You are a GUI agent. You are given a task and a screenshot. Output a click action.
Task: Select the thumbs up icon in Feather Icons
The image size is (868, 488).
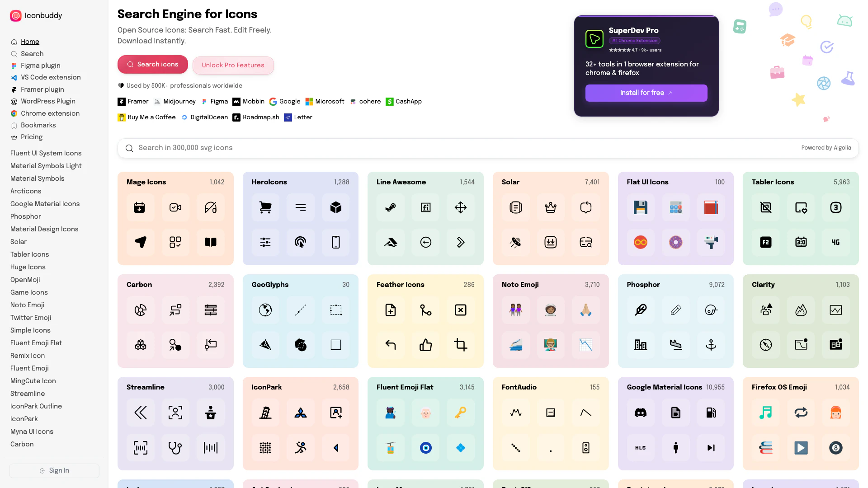pyautogui.click(x=425, y=345)
